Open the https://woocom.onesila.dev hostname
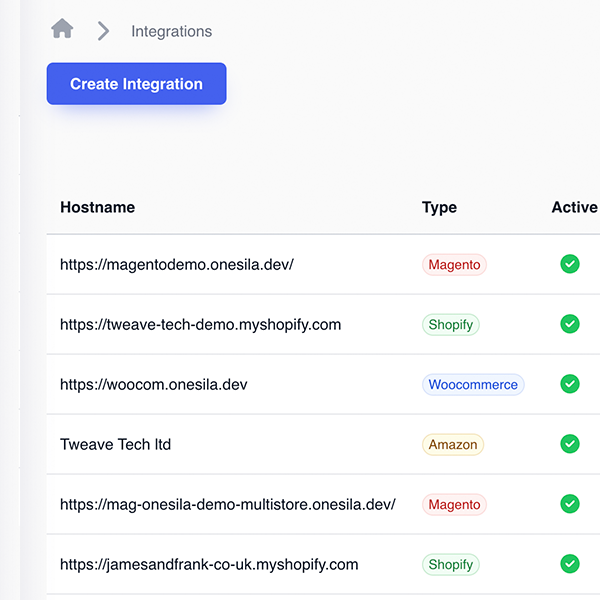 pos(153,385)
